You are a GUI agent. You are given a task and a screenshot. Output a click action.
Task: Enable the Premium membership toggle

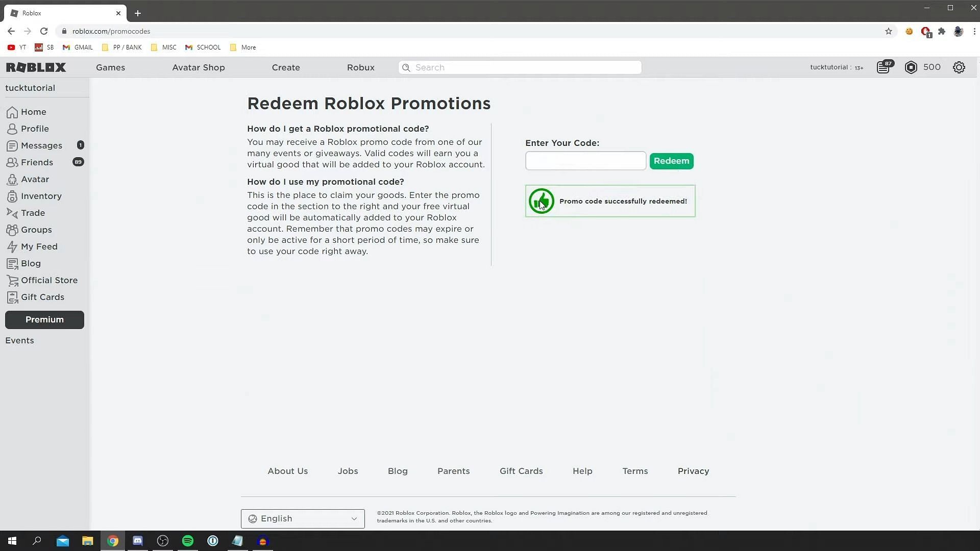click(x=44, y=319)
